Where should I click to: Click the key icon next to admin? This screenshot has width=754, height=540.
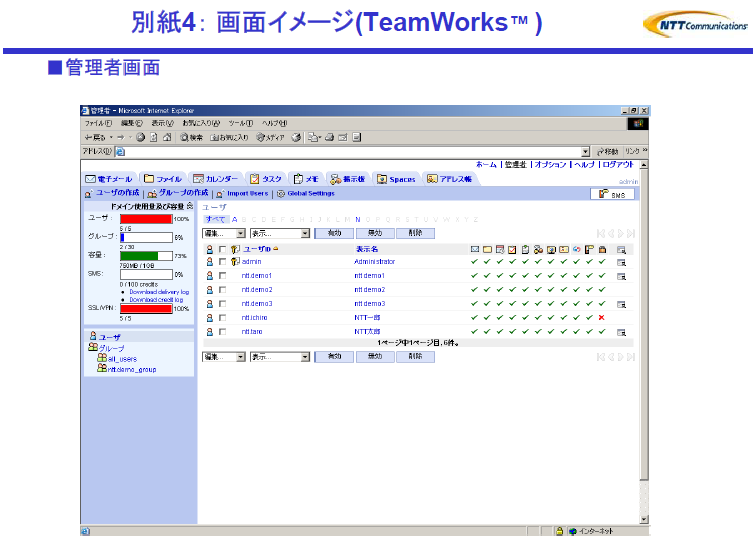(x=235, y=262)
